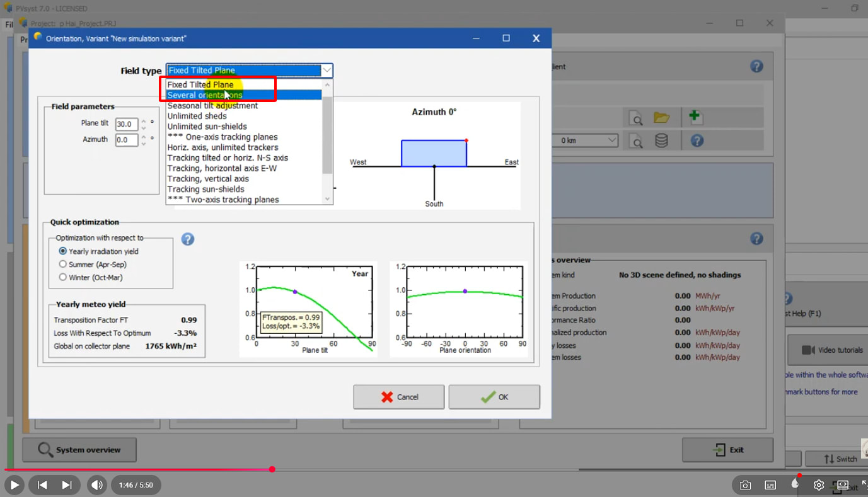Click purple point on Plane orientation graph
The image size is (868, 497).
click(465, 291)
